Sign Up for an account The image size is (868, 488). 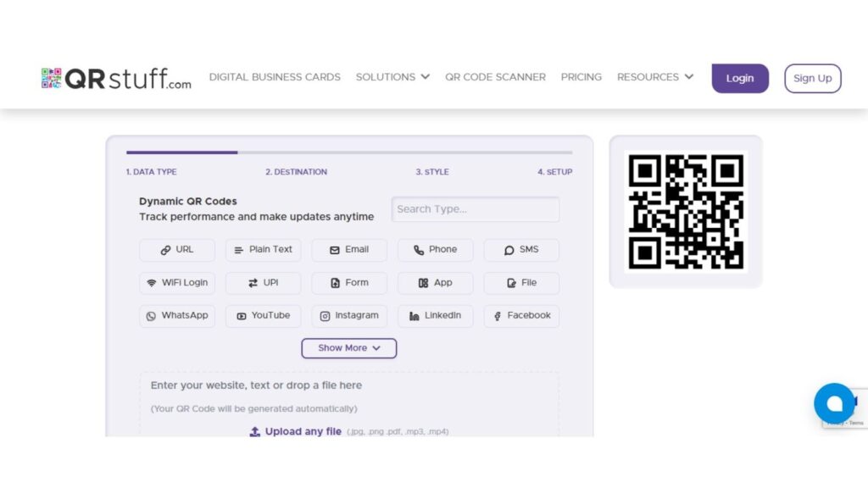(812, 78)
